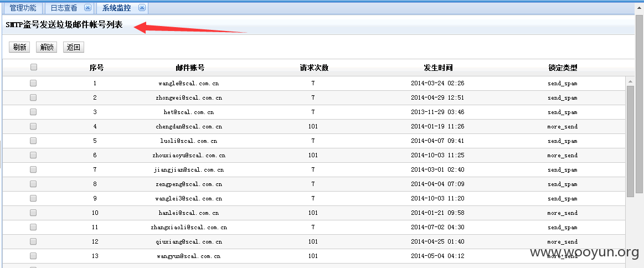This screenshot has width=644, height=268.
Task: Click email wangyun@scal.com.cn
Action: 188,256
